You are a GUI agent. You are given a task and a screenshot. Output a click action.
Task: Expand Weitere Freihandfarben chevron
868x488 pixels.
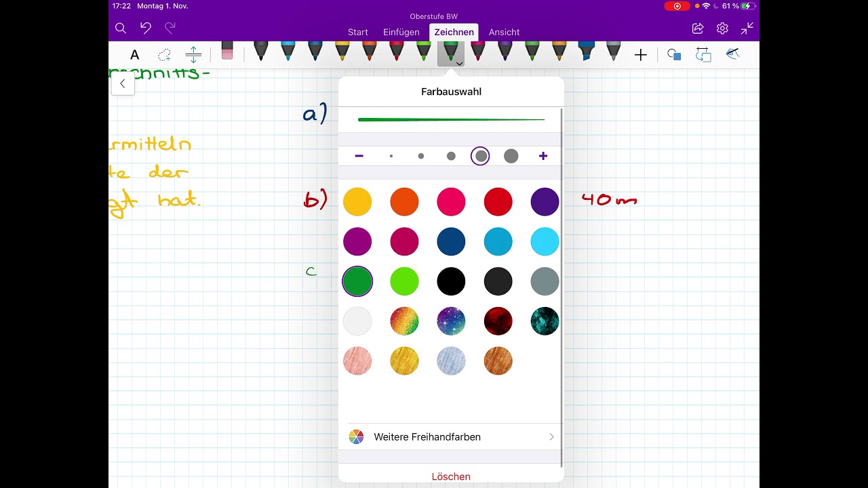click(x=551, y=437)
